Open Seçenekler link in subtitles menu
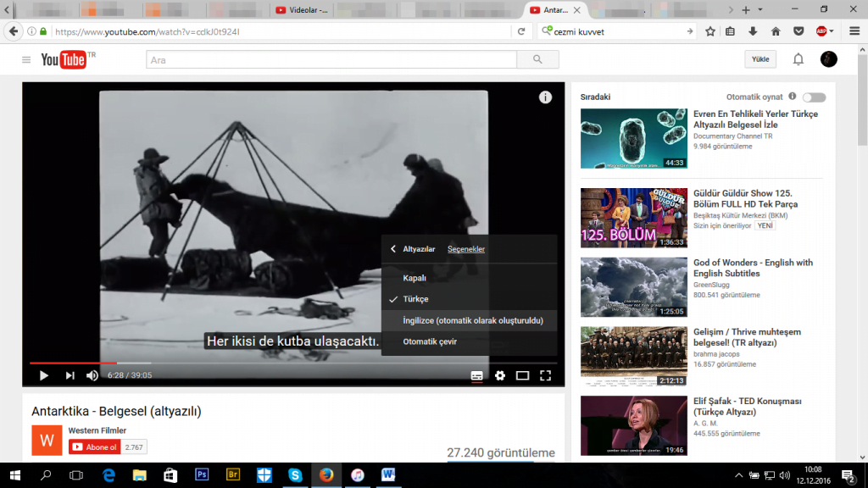The height and width of the screenshot is (488, 868). point(466,249)
